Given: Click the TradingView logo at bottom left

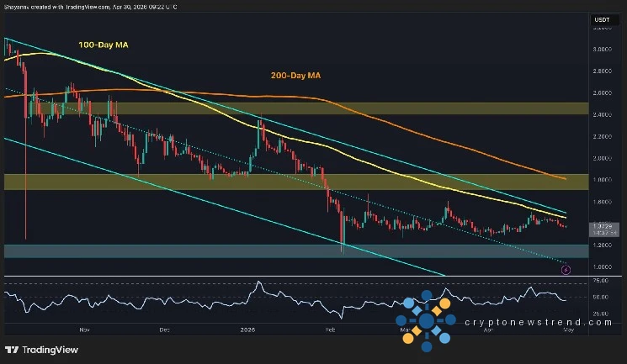Looking at the screenshot, I should pos(41,350).
